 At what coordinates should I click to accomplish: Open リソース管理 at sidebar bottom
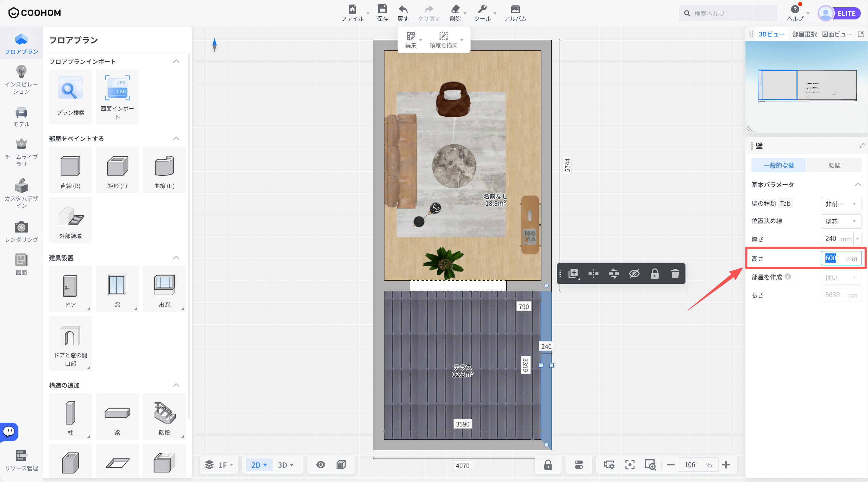point(21,461)
